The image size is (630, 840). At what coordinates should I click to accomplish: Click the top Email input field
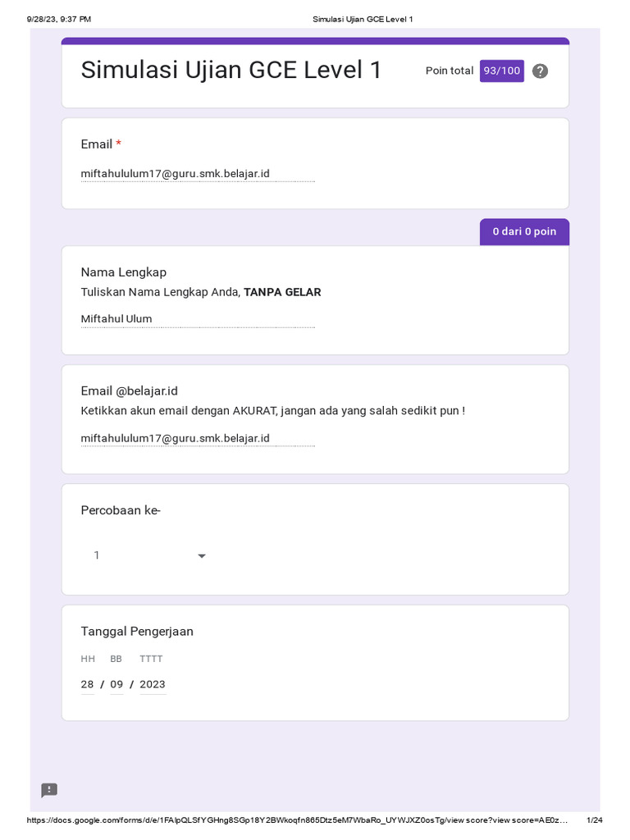coord(197,174)
